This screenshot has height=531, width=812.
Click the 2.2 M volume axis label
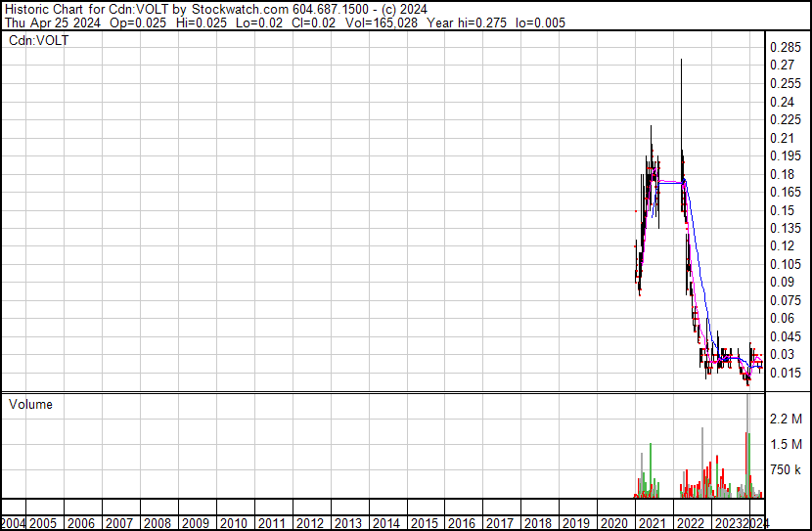(x=786, y=419)
